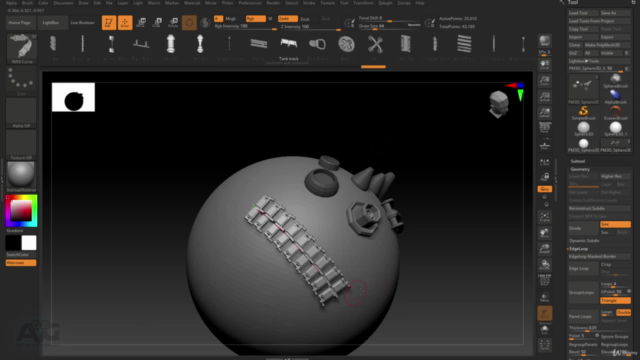Collapse the EdgeLoop subsection

578,249
